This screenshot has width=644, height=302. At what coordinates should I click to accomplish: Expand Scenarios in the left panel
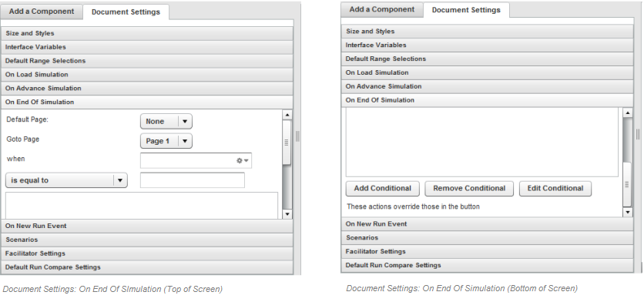point(146,240)
